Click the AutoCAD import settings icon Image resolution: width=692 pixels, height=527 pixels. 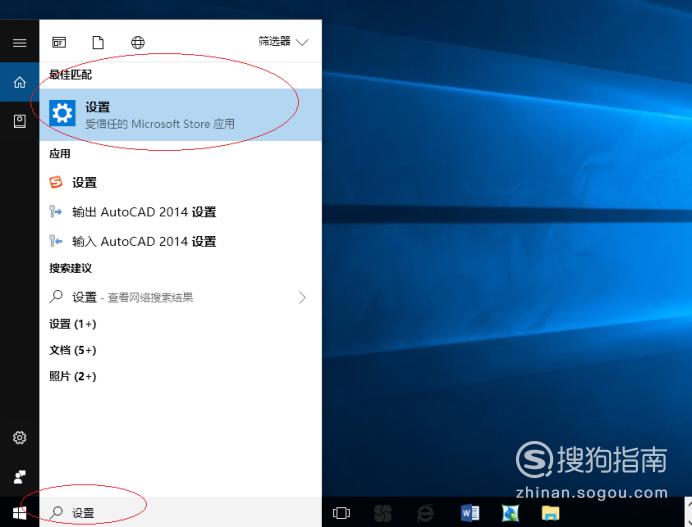click(56, 241)
